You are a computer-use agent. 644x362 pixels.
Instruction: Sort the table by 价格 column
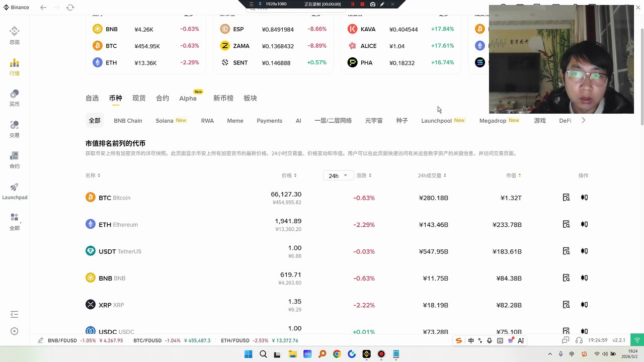pos(289,175)
